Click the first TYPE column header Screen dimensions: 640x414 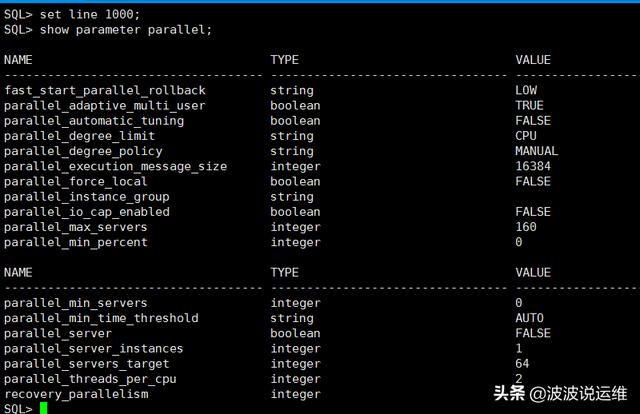tap(285, 60)
